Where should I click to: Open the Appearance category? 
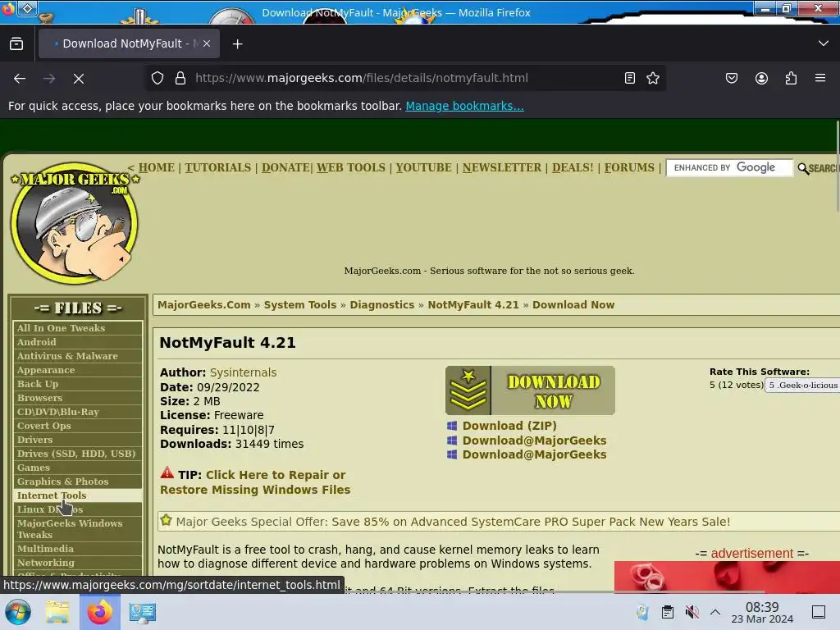click(x=78, y=370)
